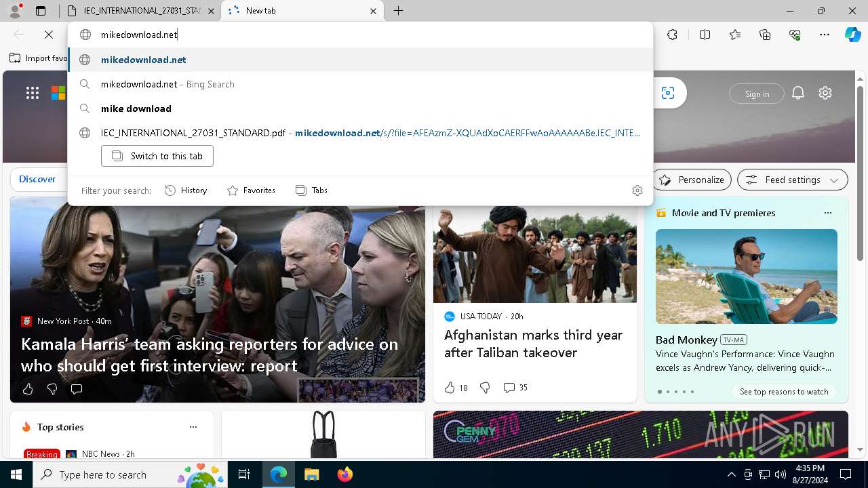The image size is (868, 488).
Task: Open the browser profile icon
Action: pos(15,10)
